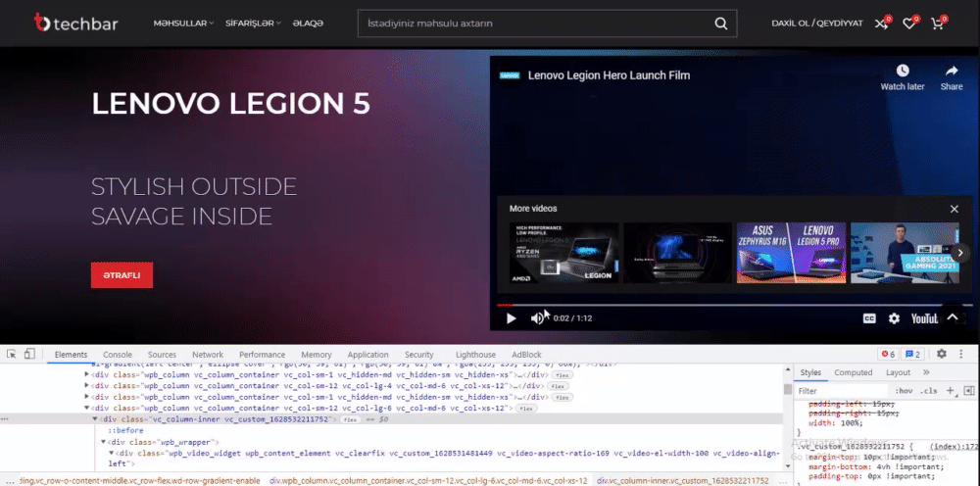Switch to the Memory tab
Viewport: 980px width, 486px height.
click(x=317, y=354)
